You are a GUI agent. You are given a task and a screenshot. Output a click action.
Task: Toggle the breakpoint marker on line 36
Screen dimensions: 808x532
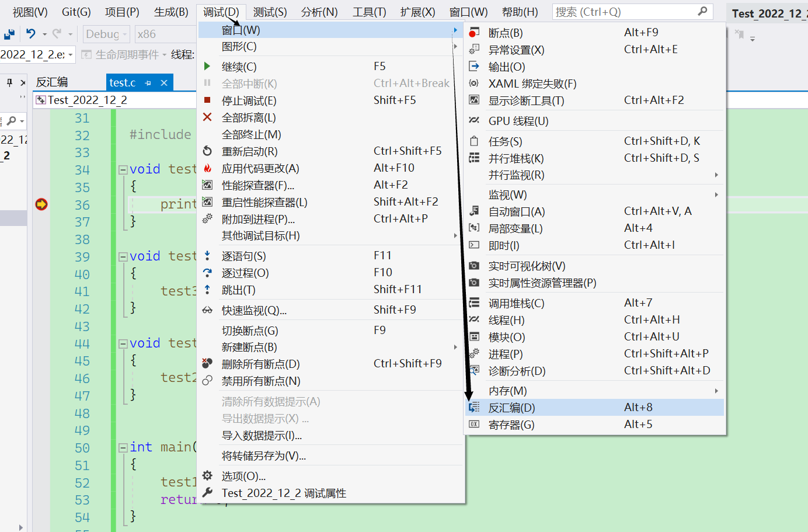pos(41,204)
